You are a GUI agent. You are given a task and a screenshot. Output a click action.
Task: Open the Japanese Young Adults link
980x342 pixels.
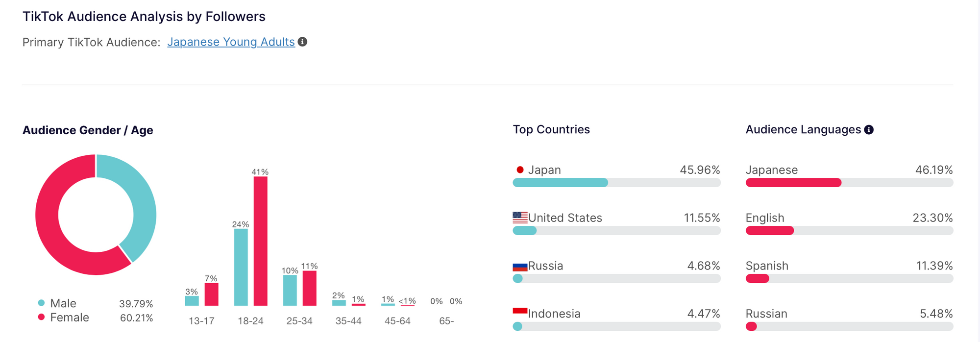(231, 42)
